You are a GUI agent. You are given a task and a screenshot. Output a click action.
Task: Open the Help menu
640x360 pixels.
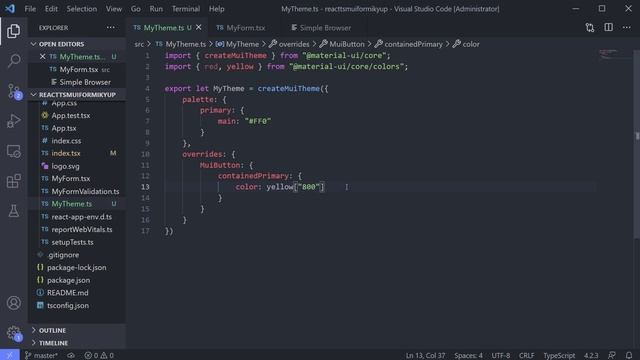(x=217, y=9)
